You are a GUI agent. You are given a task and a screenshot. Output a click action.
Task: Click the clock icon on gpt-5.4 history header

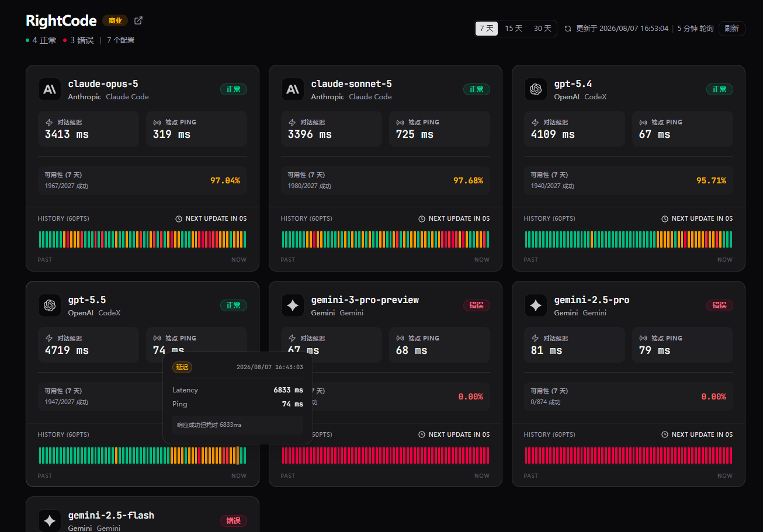665,218
